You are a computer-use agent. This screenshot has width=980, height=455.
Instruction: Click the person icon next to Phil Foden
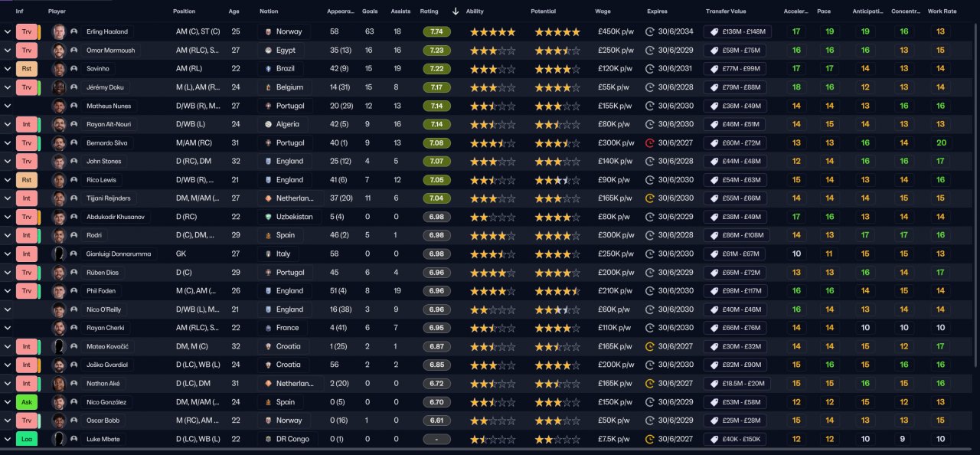click(73, 291)
